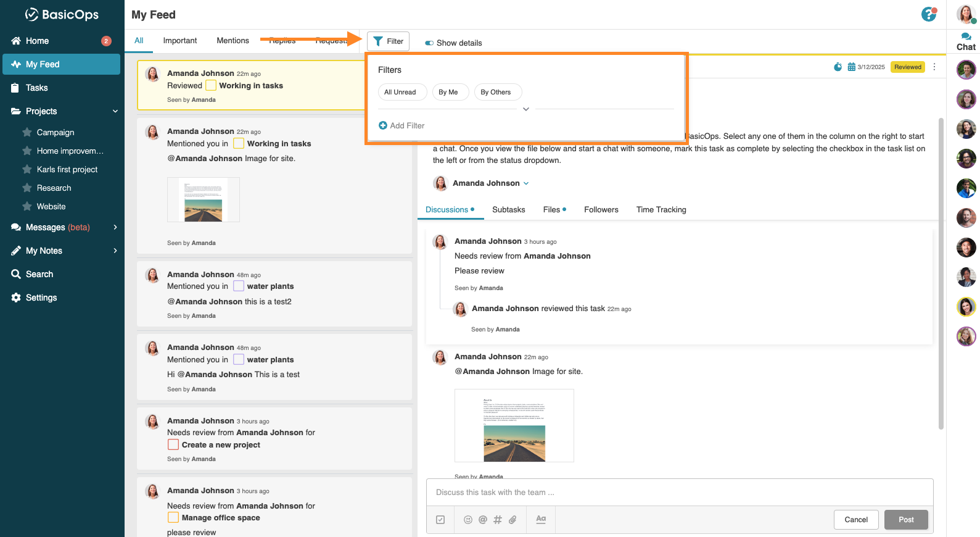Open the Time Tracking tab

click(x=661, y=210)
